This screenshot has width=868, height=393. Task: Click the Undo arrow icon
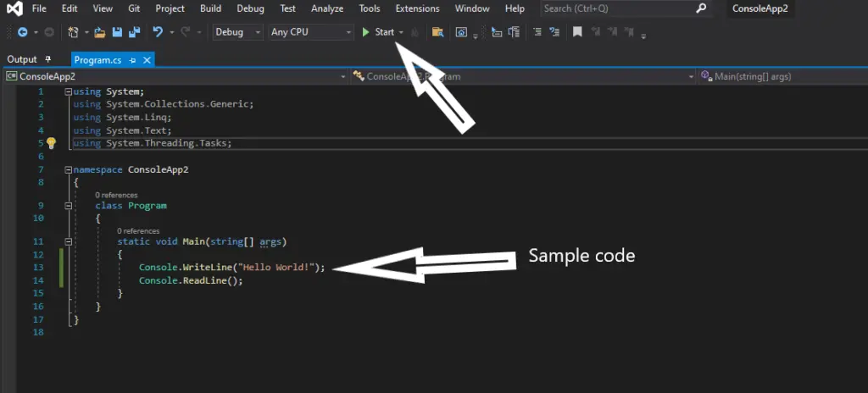tap(159, 32)
